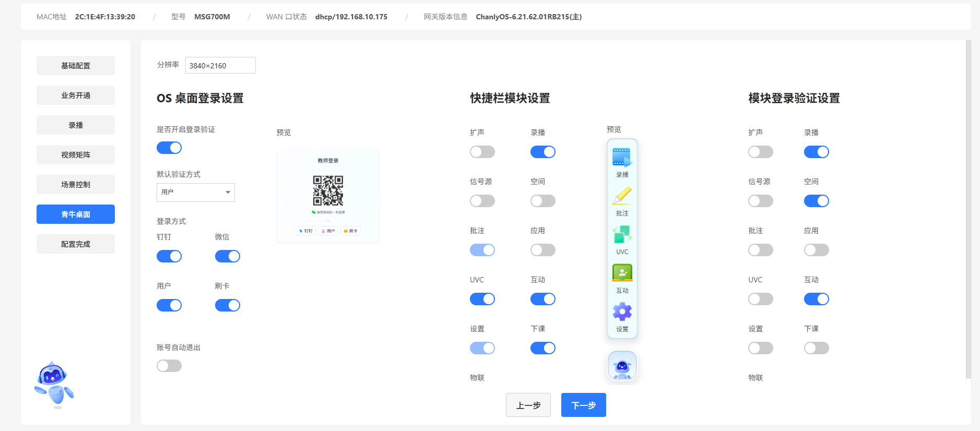980x431 pixels.
Task: Click the robot avatar below the preview bar
Action: pos(622,365)
